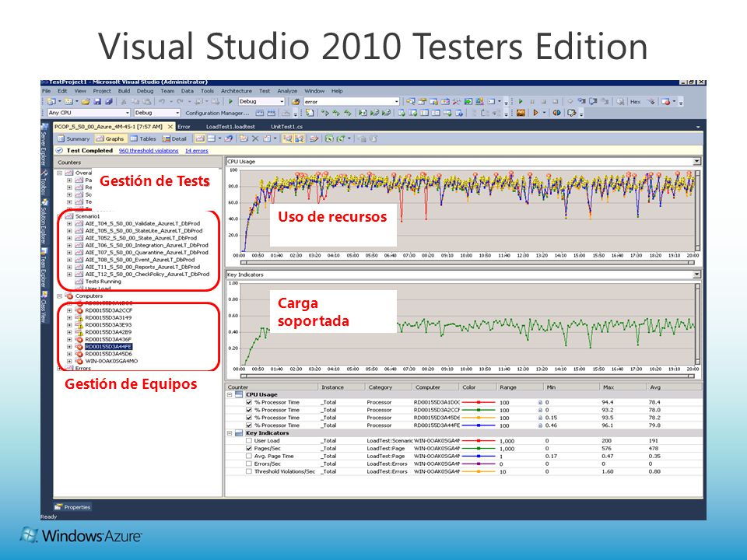747x560 pixels.
Task: Click the Export to Excel icon in the load test toolbar
Action: (328, 138)
